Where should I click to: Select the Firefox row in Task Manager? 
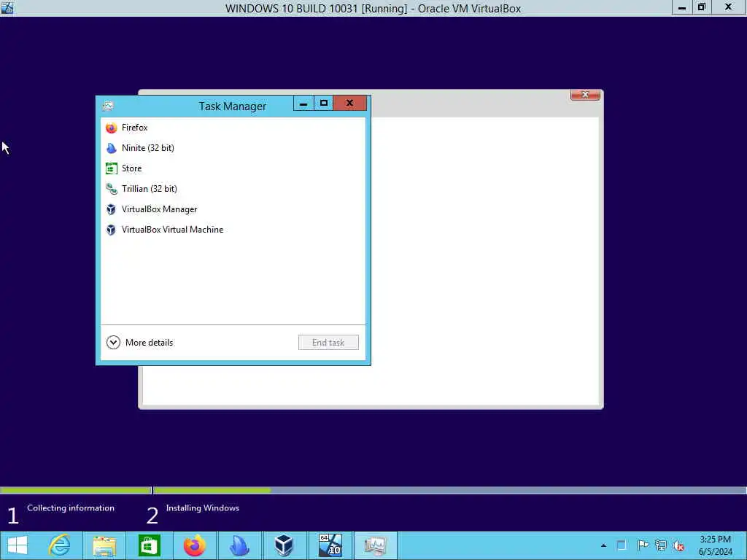pyautogui.click(x=233, y=128)
